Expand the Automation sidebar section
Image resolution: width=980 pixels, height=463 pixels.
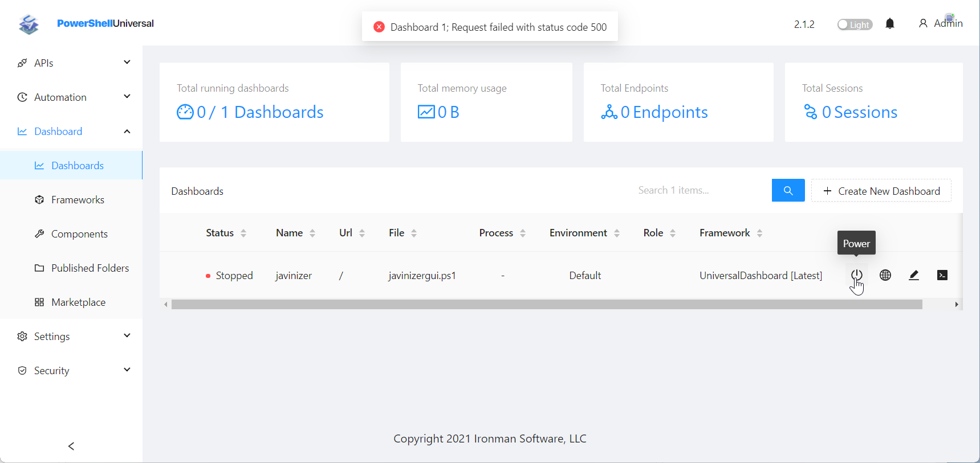tap(74, 97)
